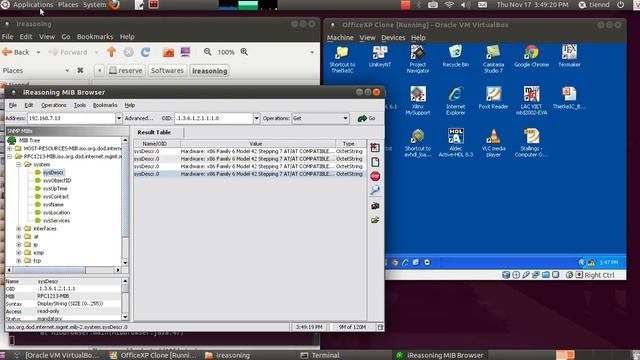Viewport: 640px width, 360px height.
Task: Click Camtasia Studio 7 desktop icon
Action: [x=493, y=59]
